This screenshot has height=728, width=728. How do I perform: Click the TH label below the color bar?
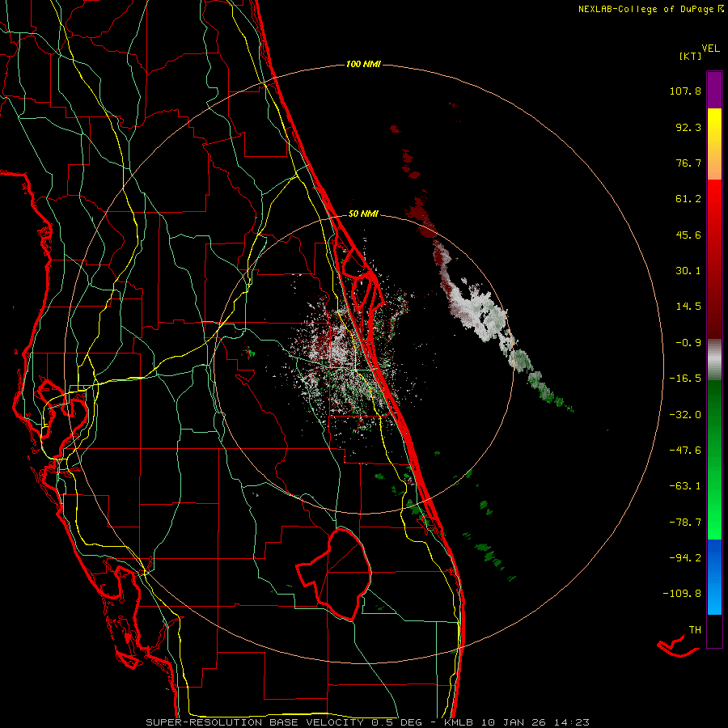[695, 630]
